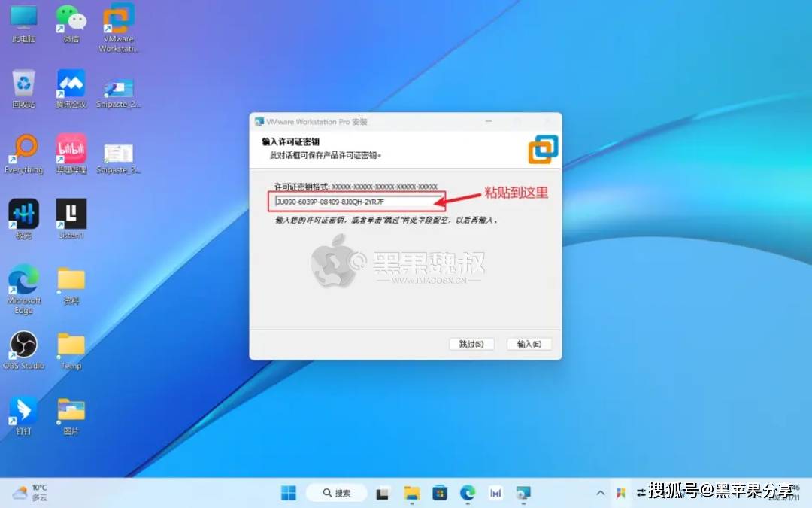Click the 输入(E) enter button

coord(529,344)
